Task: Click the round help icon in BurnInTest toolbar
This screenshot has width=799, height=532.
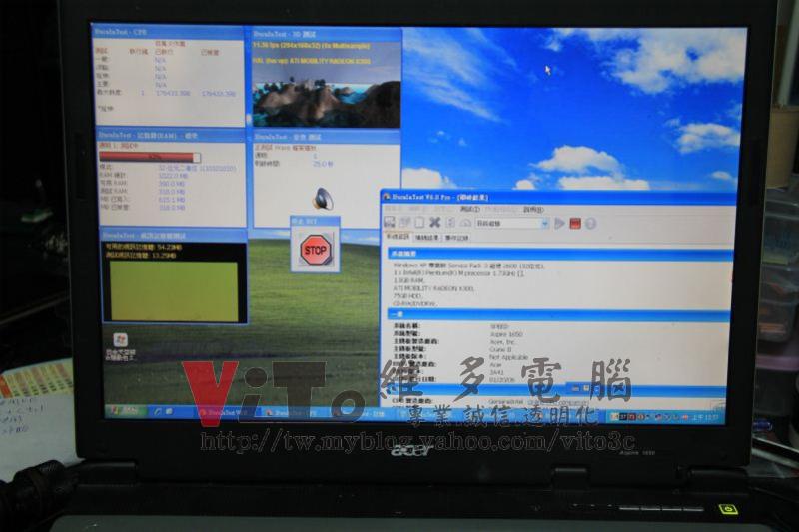Action: tap(590, 223)
